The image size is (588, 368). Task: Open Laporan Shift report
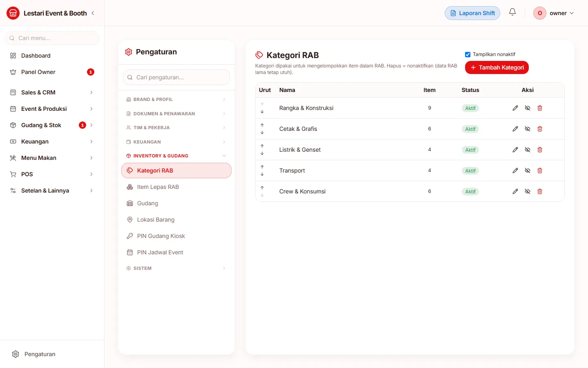[x=472, y=13]
